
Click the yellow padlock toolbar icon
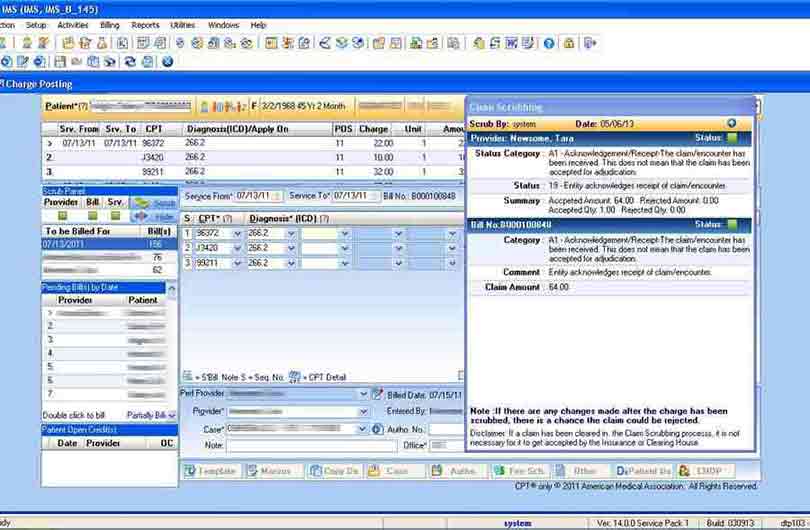[569, 43]
